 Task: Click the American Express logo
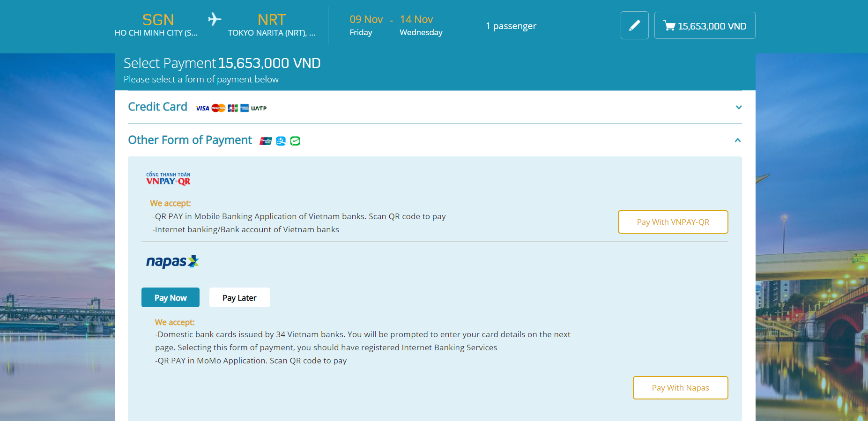[x=245, y=108]
